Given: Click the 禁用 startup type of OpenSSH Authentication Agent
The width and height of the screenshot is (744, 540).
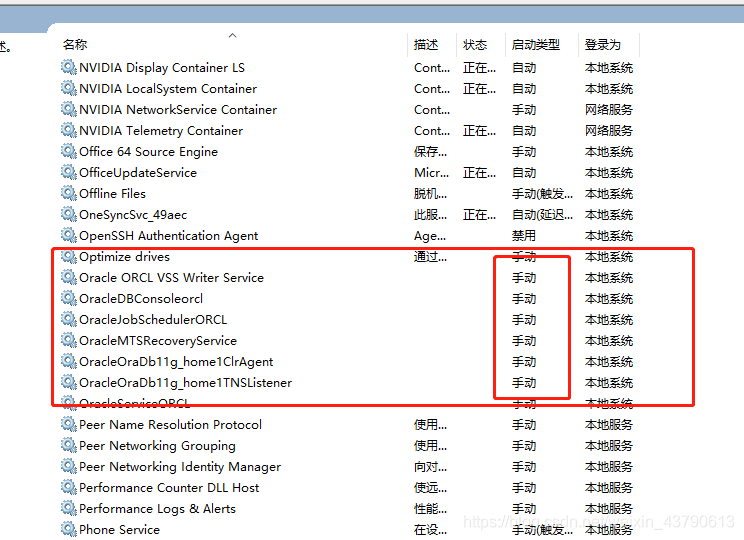Looking at the screenshot, I should (x=524, y=236).
